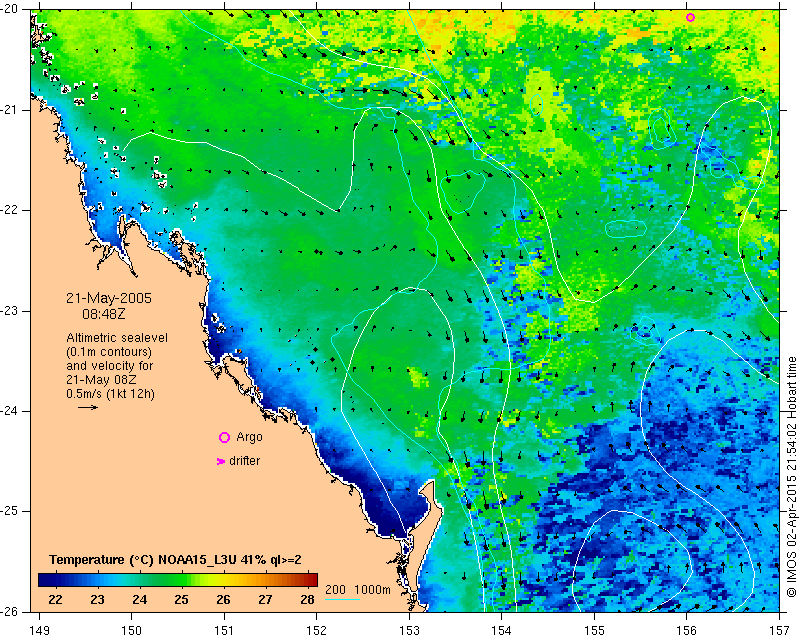The image size is (800, 640).
Task: Click the '-21' latitude axis label
Action: coord(11,110)
